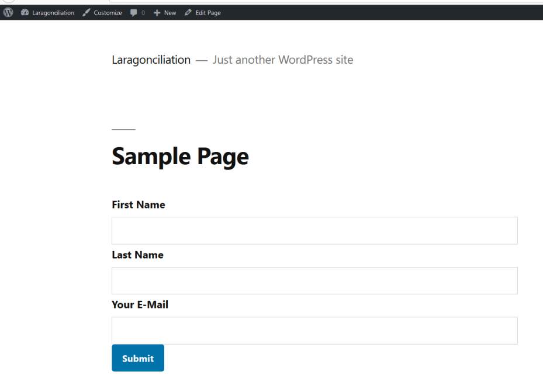Open the New content menu label

[x=170, y=13]
